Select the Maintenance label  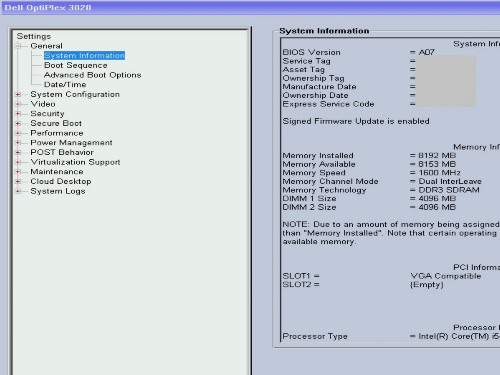click(x=57, y=172)
